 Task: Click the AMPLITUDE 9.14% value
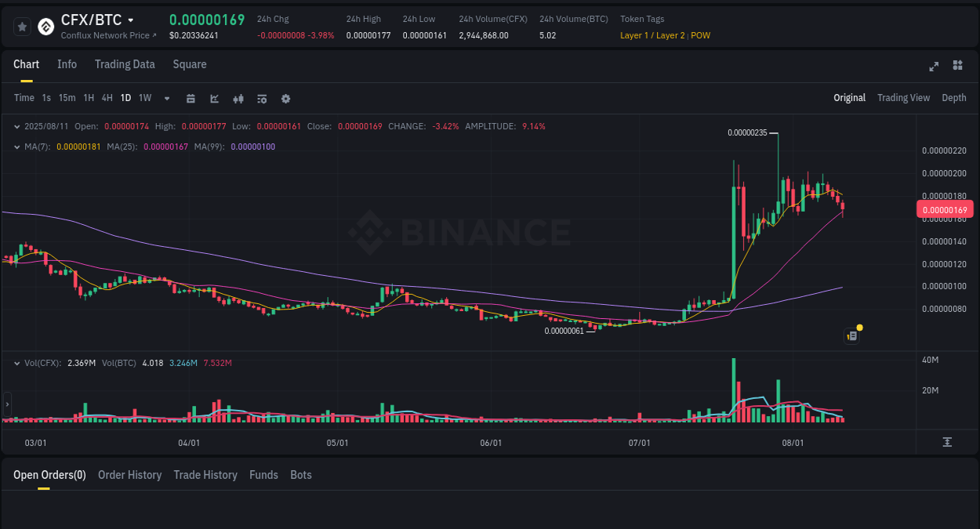pyautogui.click(x=532, y=126)
